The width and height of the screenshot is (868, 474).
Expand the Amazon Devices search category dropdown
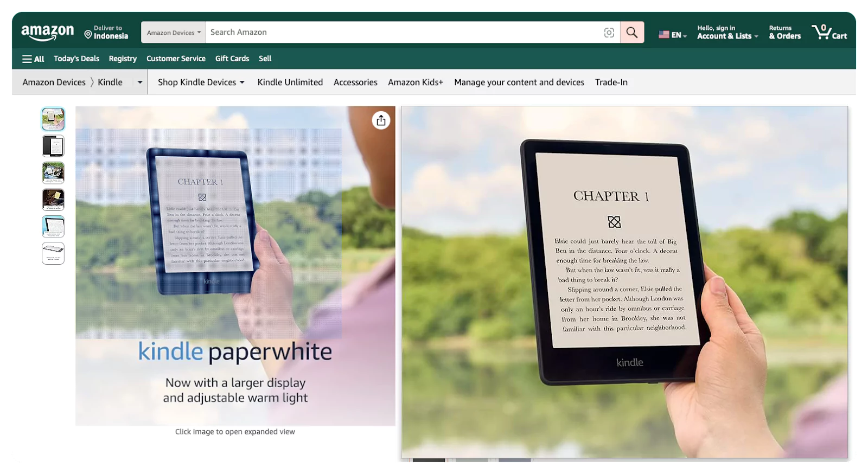tap(174, 33)
